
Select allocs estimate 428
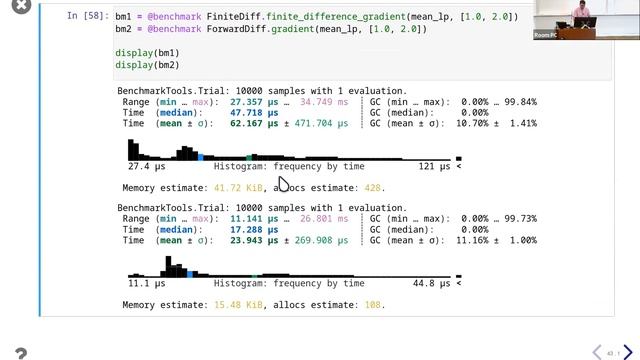[x=373, y=188]
